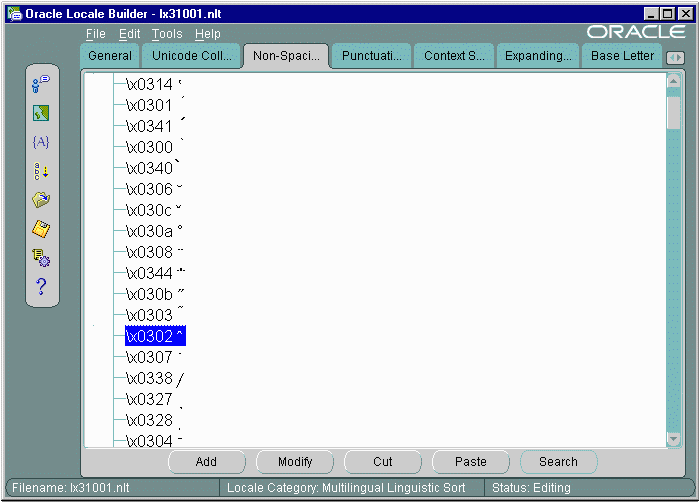
Task: Switch to the General tab
Action: [110, 56]
